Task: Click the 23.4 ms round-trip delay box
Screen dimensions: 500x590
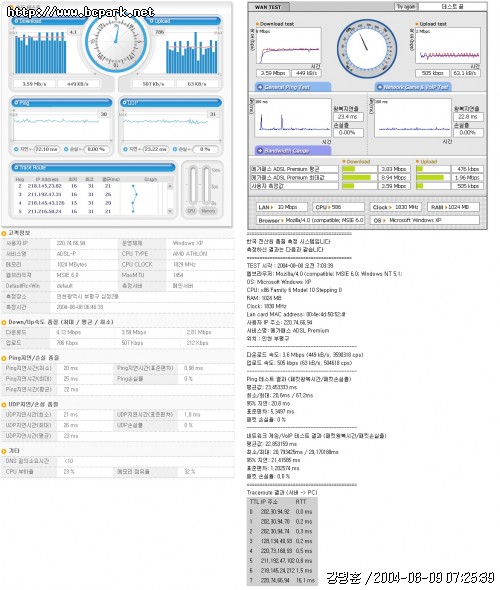Action: click(x=348, y=117)
